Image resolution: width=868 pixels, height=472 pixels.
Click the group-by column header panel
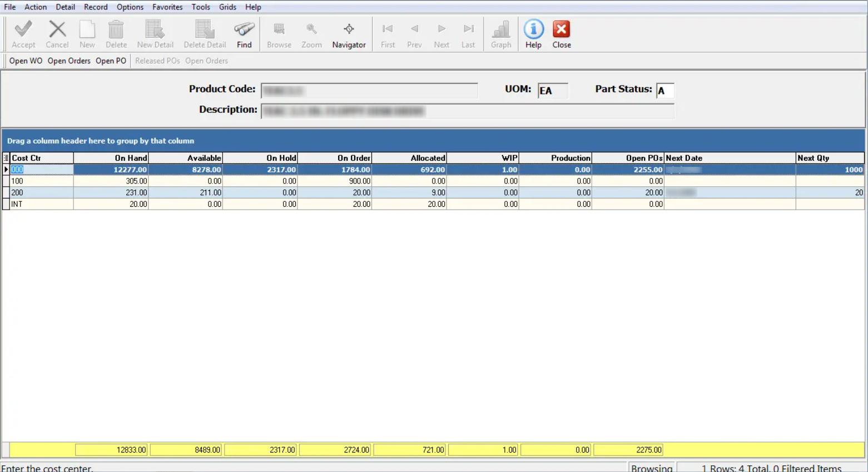(433, 141)
